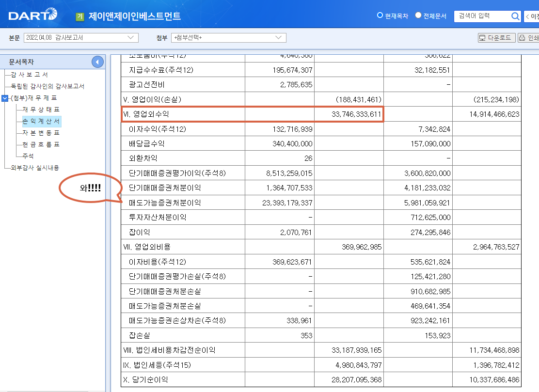Screen dimensions: 539x392
Task: Click the search magnifier icon
Action: pos(515,16)
